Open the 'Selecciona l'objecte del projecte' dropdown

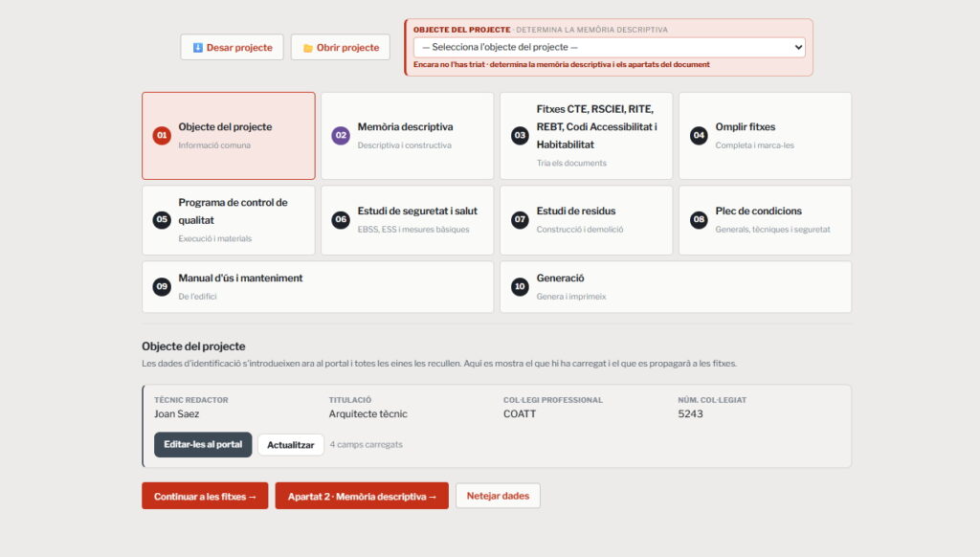pyautogui.click(x=609, y=47)
